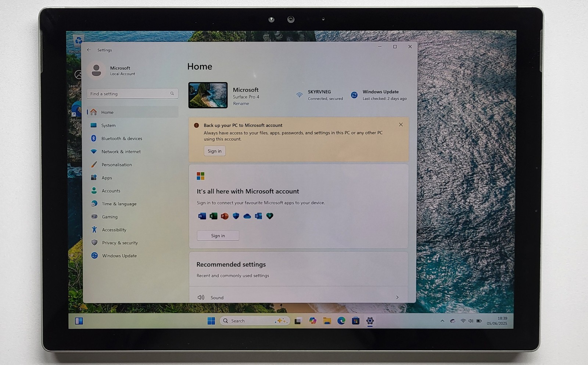
Task: Click the battery icon in the tray
Action: click(x=479, y=321)
